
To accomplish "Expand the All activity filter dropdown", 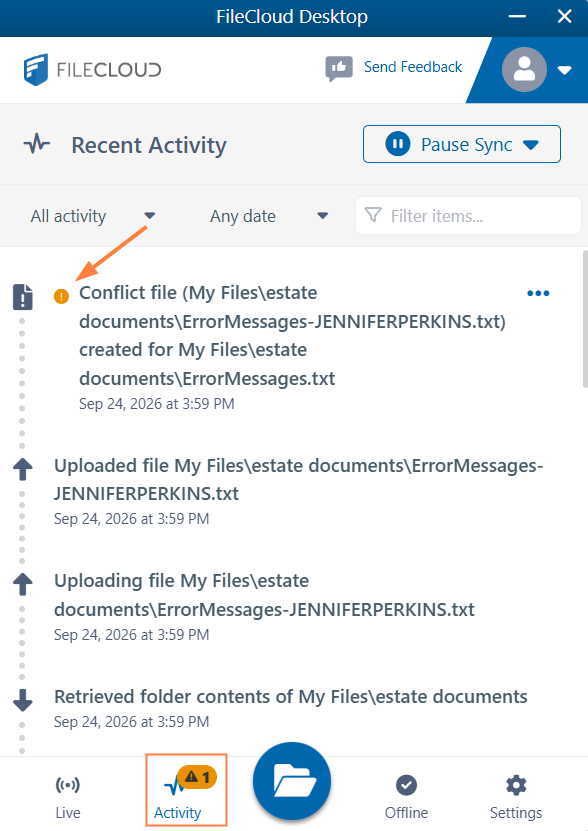I will coord(93,216).
